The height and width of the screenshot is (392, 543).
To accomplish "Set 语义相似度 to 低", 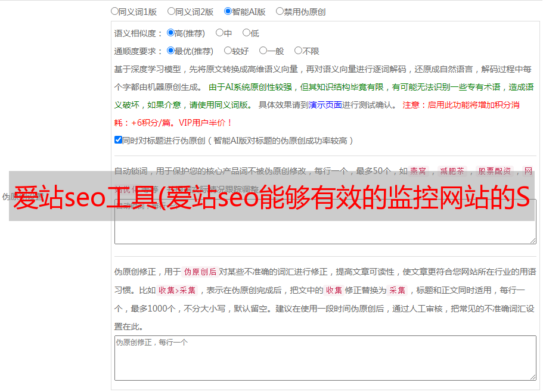I will (x=246, y=33).
